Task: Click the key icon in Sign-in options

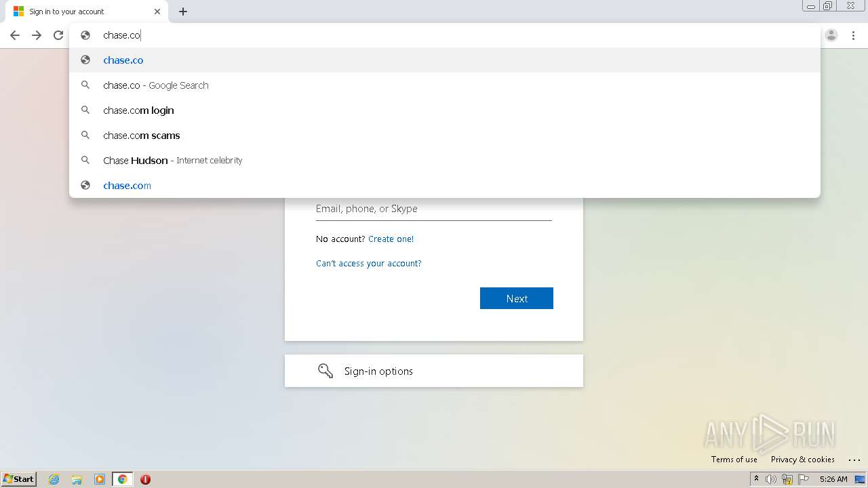Action: click(x=325, y=371)
